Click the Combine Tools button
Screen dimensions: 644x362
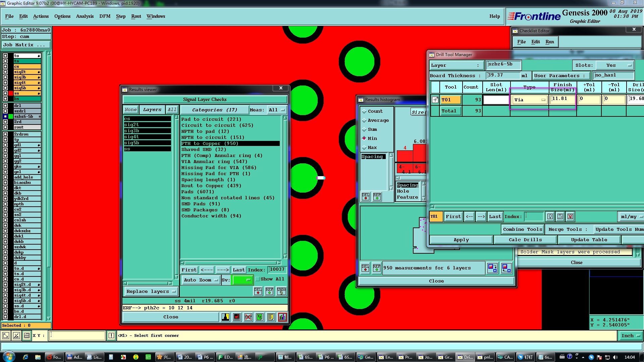523,229
